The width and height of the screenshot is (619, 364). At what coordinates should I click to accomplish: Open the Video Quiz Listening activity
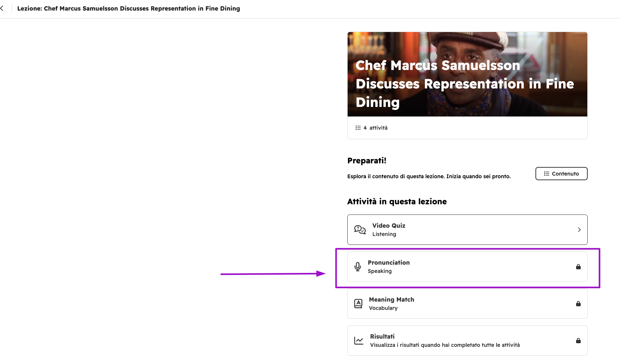[467, 230]
